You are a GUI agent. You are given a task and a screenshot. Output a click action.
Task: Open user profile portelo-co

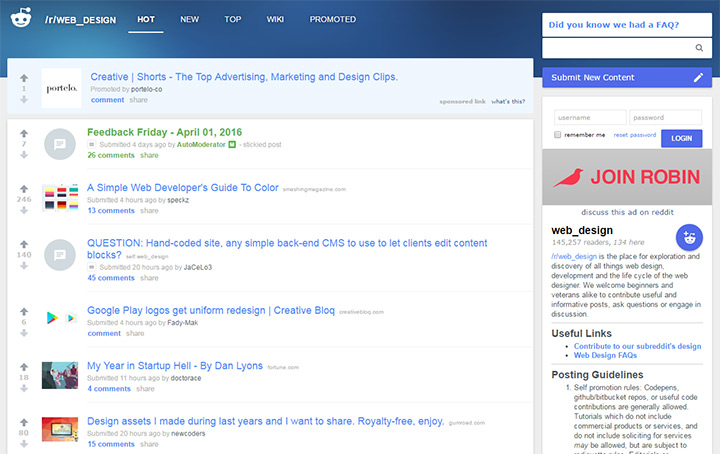tap(146, 89)
